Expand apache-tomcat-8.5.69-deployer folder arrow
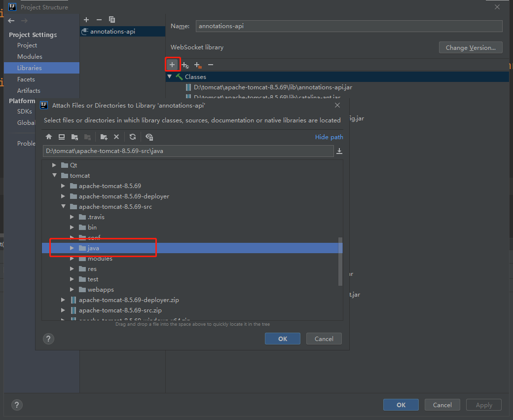The width and height of the screenshot is (513, 420). tap(63, 196)
